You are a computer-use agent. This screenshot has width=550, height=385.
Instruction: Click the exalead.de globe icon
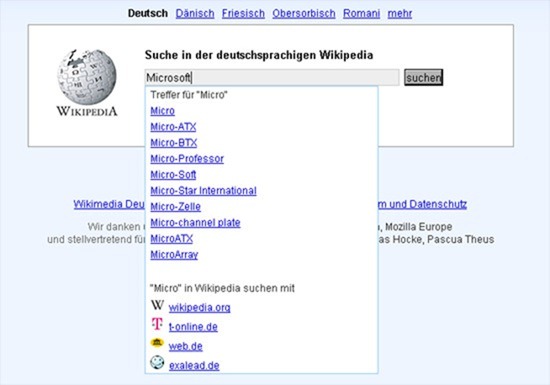[157, 362]
